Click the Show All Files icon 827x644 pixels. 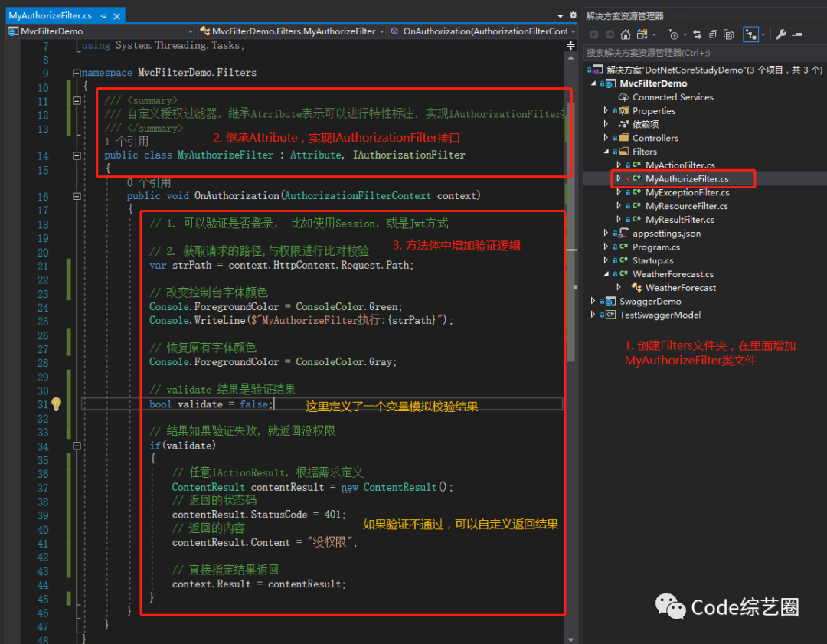click(729, 34)
